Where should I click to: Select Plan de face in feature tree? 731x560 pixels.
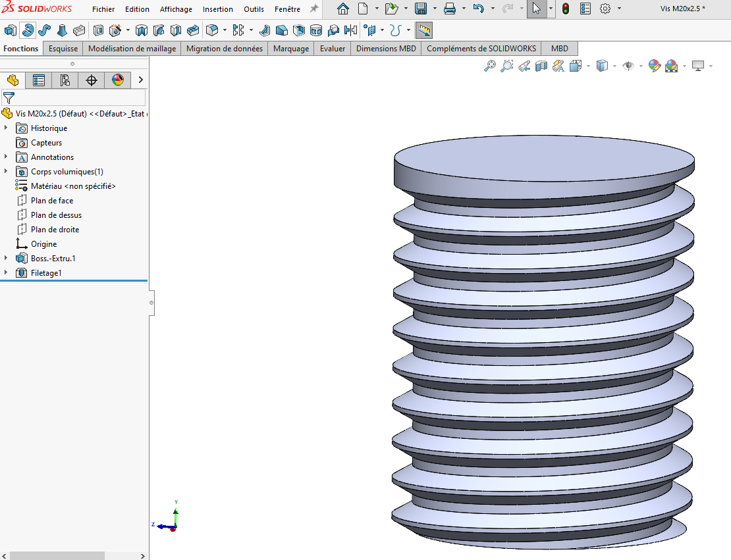[51, 201]
